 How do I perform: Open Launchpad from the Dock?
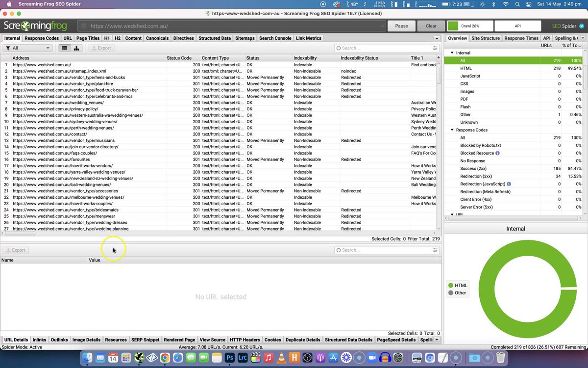pyautogui.click(x=126, y=359)
